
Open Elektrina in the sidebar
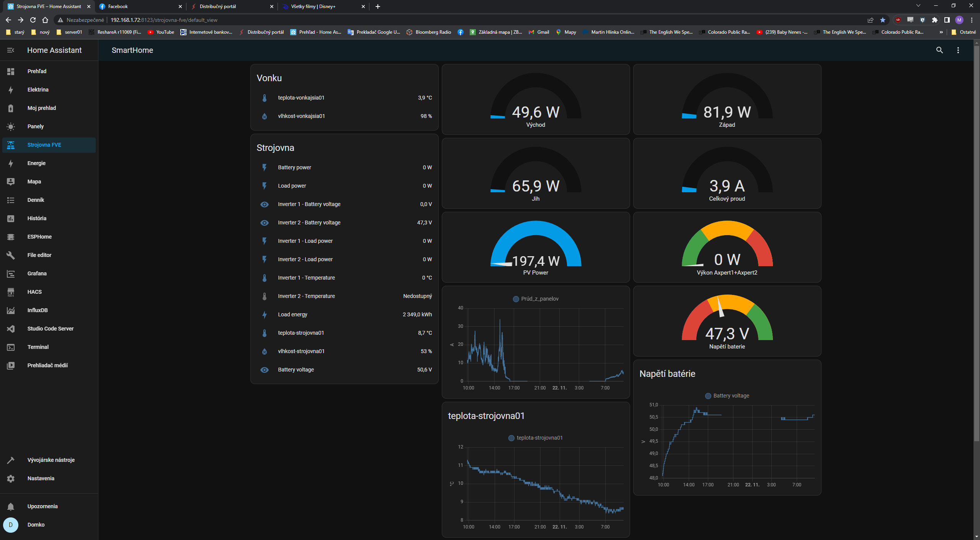point(49,90)
